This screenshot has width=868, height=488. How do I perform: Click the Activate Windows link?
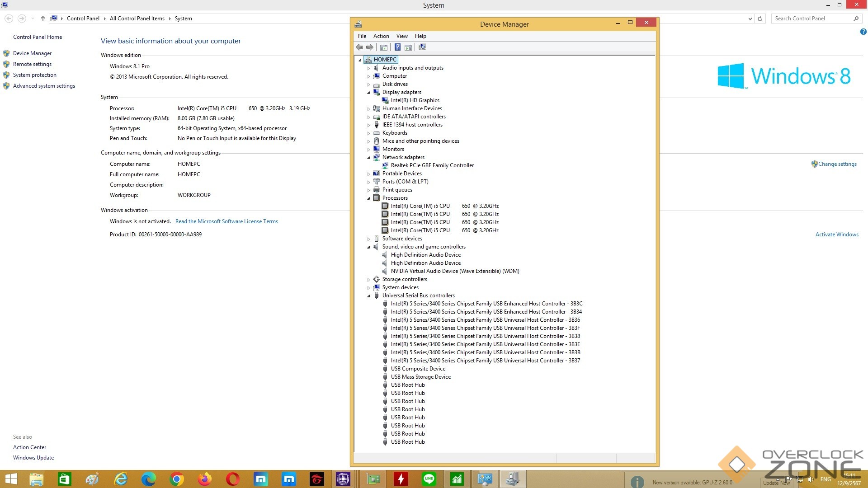click(836, 235)
